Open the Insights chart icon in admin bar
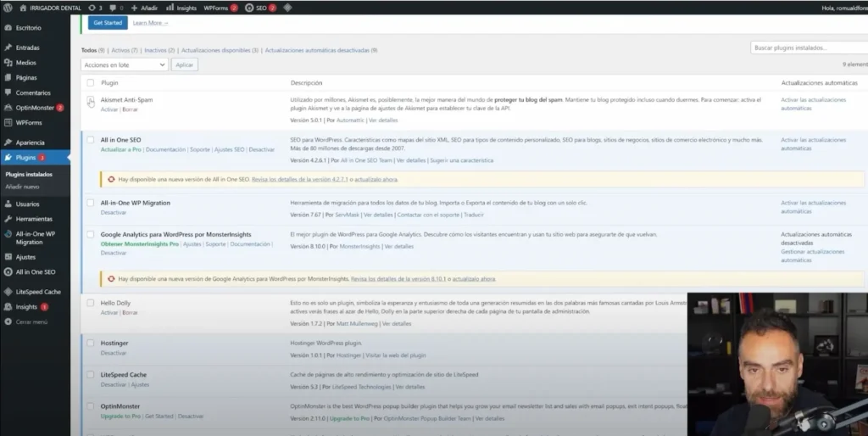 point(170,8)
